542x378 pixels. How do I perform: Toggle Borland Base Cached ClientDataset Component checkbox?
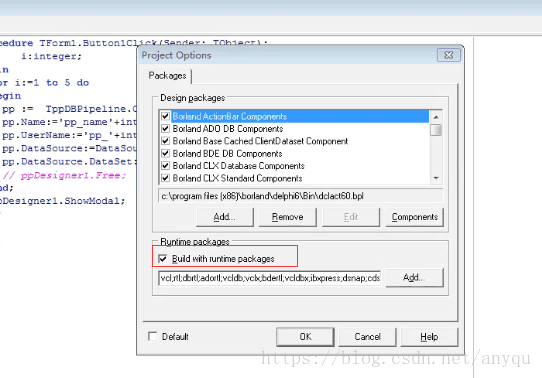click(166, 141)
